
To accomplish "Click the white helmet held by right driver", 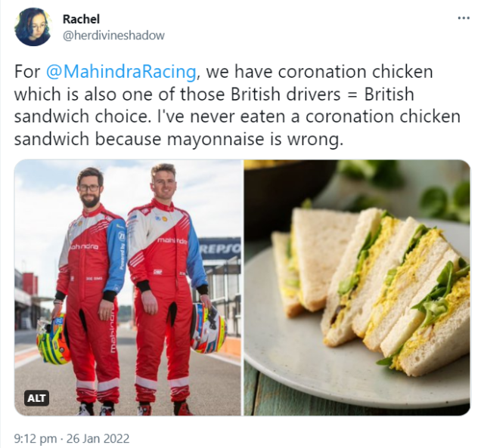I will point(208,327).
